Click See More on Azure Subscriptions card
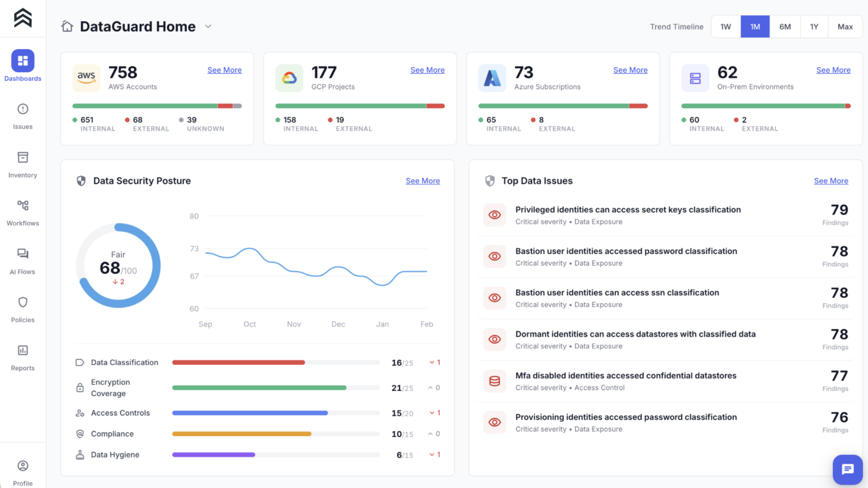 (631, 70)
